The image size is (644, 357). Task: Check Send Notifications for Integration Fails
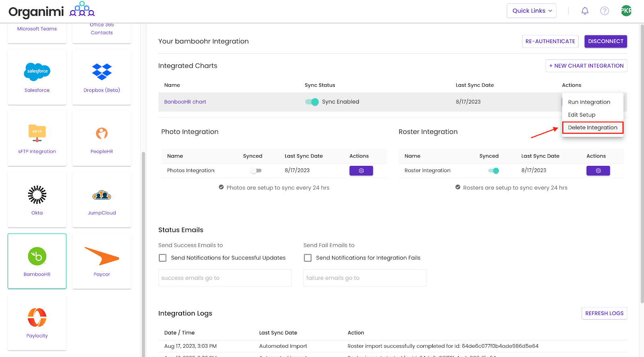click(x=308, y=258)
